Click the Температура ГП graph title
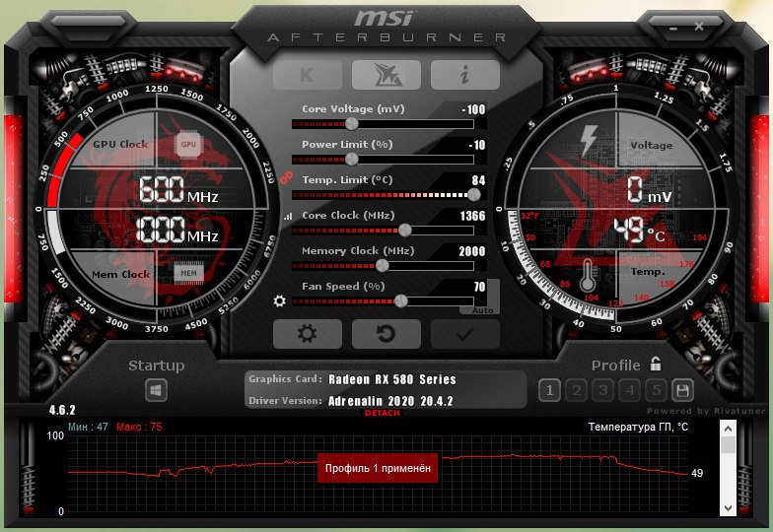The width and height of the screenshot is (773, 532). pos(638,427)
